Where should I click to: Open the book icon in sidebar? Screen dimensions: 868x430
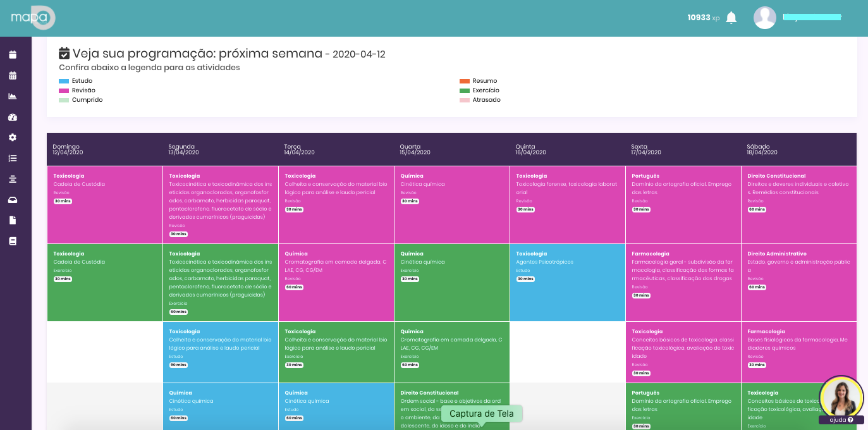tap(13, 241)
